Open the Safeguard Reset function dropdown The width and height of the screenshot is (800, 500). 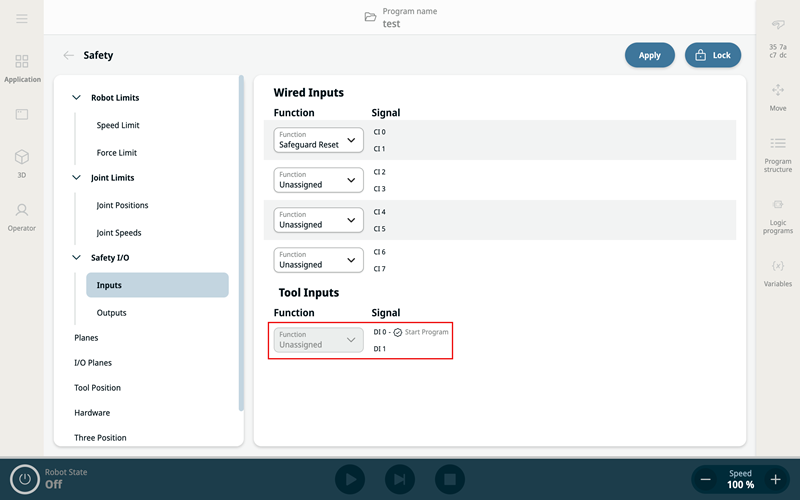(x=318, y=140)
